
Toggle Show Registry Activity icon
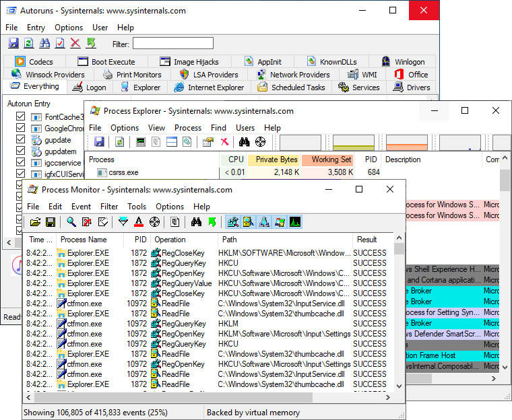(233, 222)
